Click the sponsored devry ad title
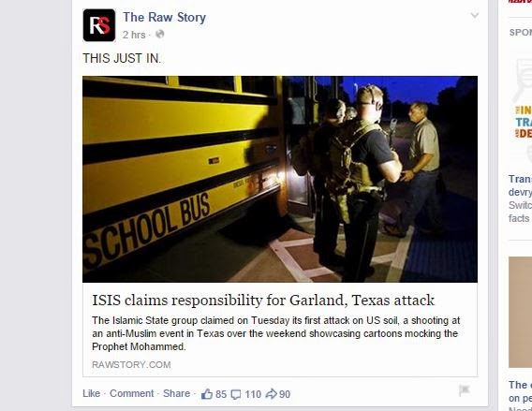This screenshot has width=532, height=411. coord(520,185)
